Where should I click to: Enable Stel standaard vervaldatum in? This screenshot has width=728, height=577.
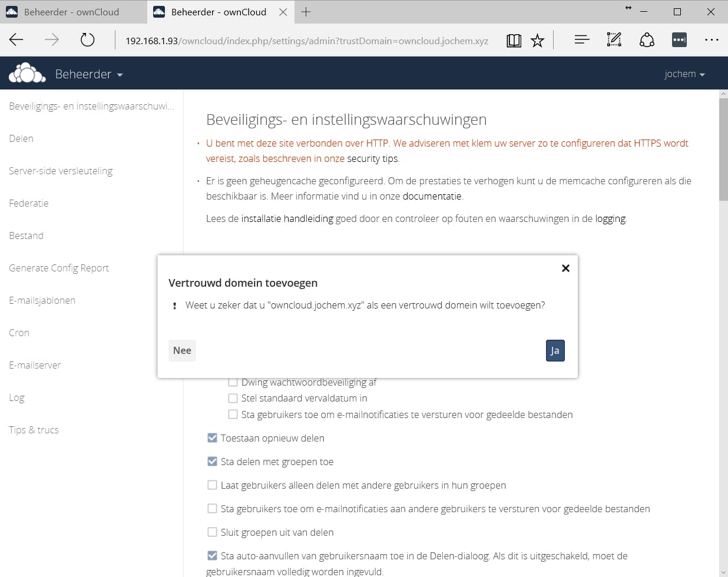(x=233, y=398)
